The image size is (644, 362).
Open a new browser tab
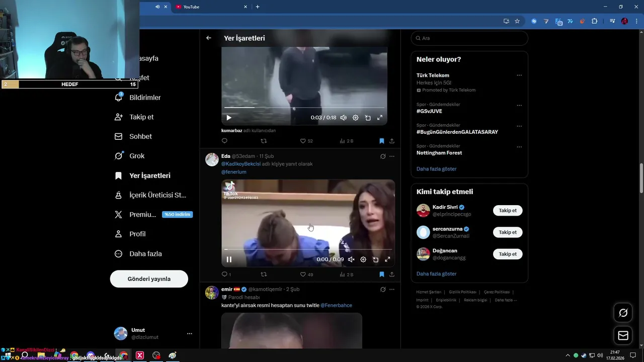pos(258,7)
